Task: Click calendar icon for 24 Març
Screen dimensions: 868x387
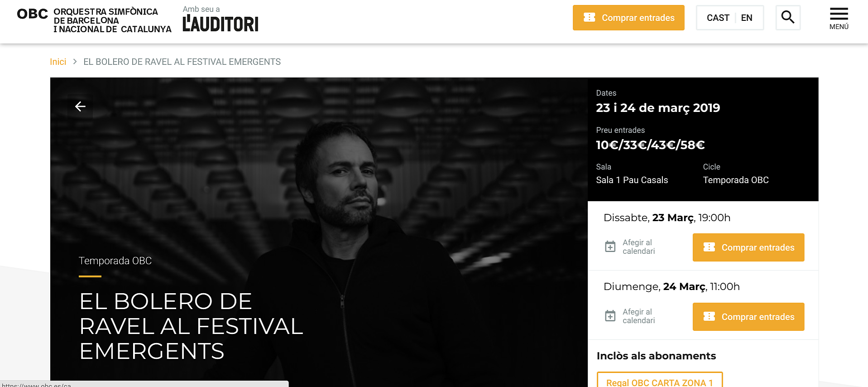Action: tap(610, 316)
